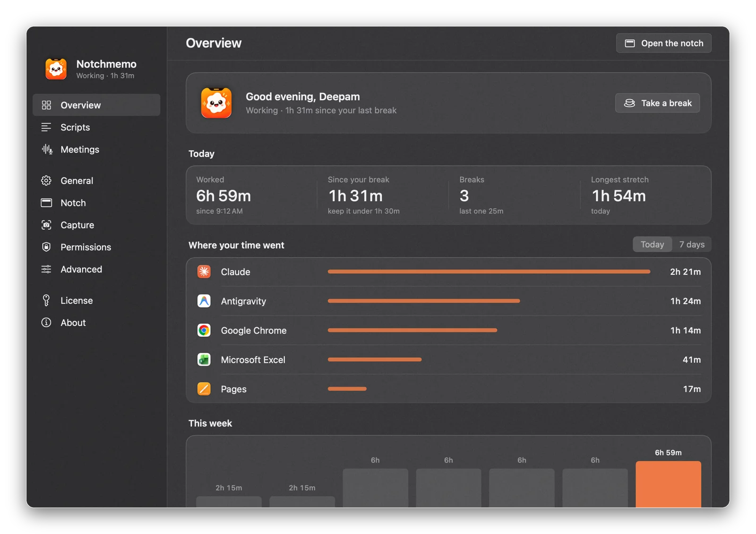The height and width of the screenshot is (534, 756).
Task: Click the Notchmemo logo in the sidebar
Action: pyautogui.click(x=56, y=69)
